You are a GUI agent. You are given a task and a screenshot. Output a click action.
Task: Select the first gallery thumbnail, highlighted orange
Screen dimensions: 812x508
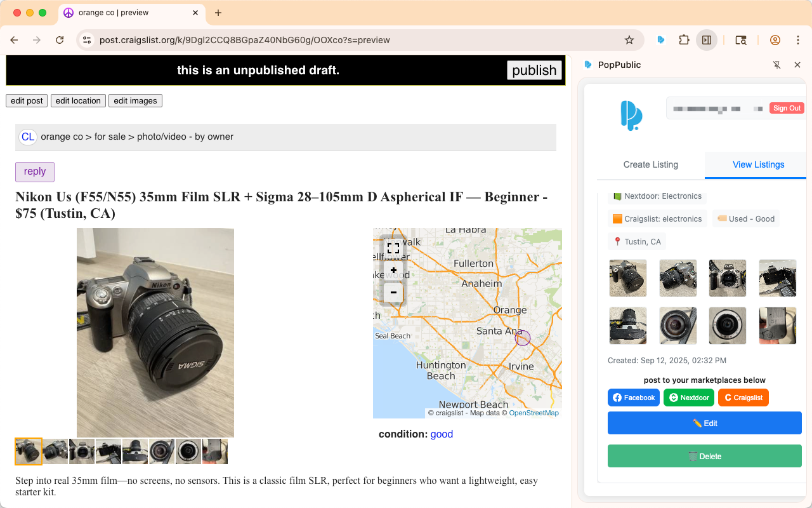point(29,451)
